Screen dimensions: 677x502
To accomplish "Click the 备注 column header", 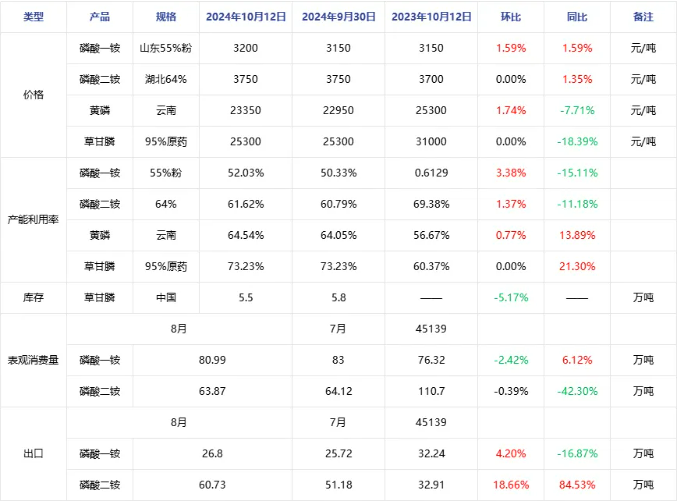I will 643,17.
